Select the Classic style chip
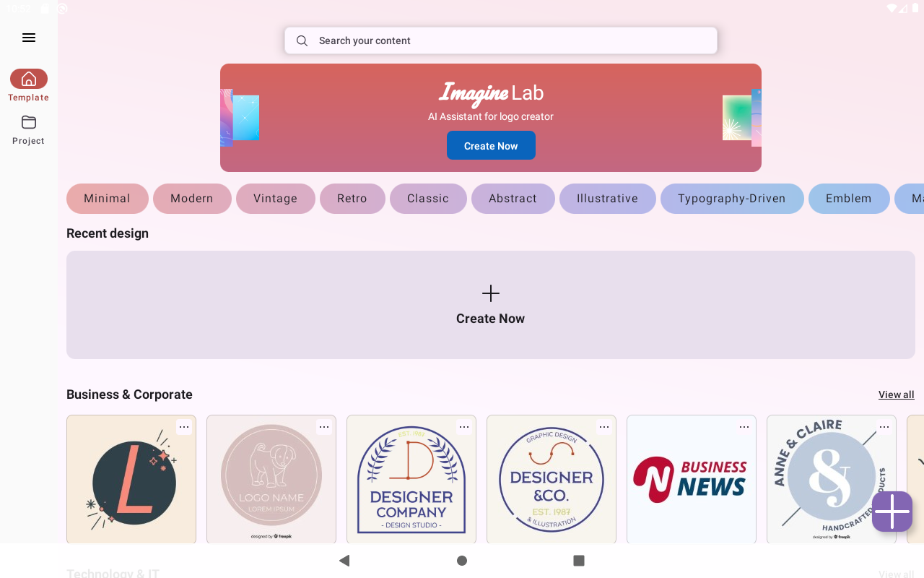The height and width of the screenshot is (578, 924). pyautogui.click(x=428, y=199)
